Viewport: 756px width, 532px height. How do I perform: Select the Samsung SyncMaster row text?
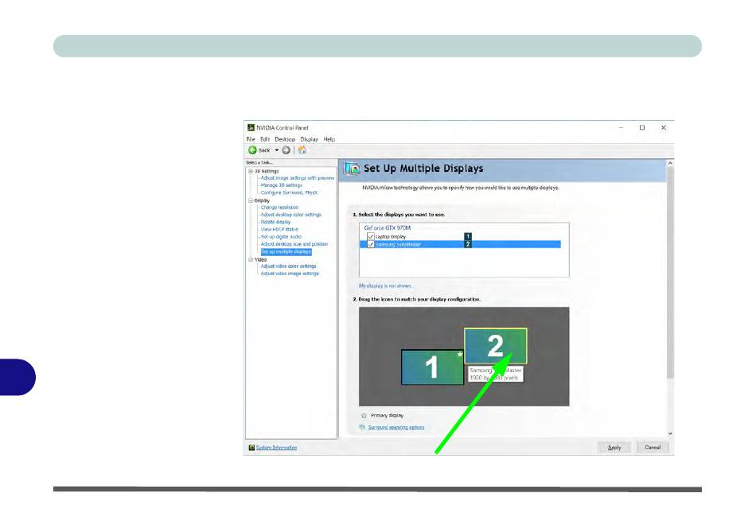pos(398,244)
